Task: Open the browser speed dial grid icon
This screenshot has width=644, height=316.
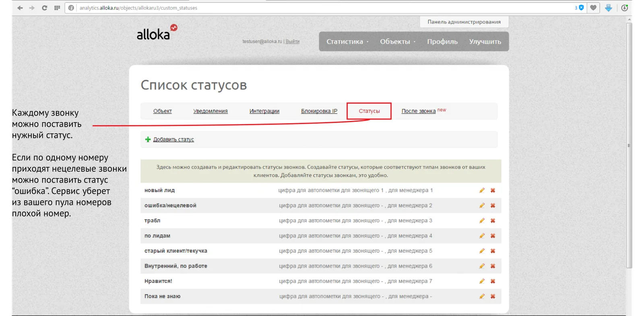Action: [57, 8]
